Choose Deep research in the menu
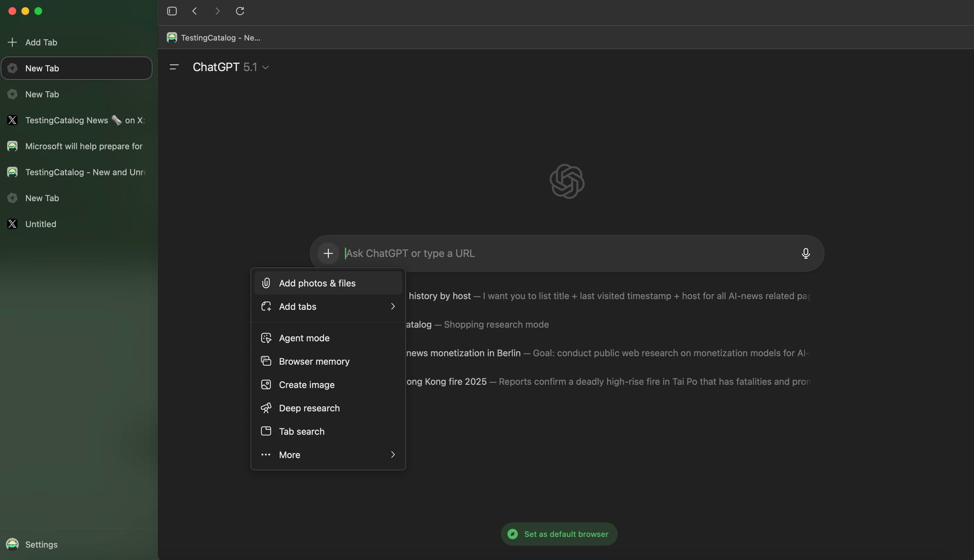 [309, 408]
